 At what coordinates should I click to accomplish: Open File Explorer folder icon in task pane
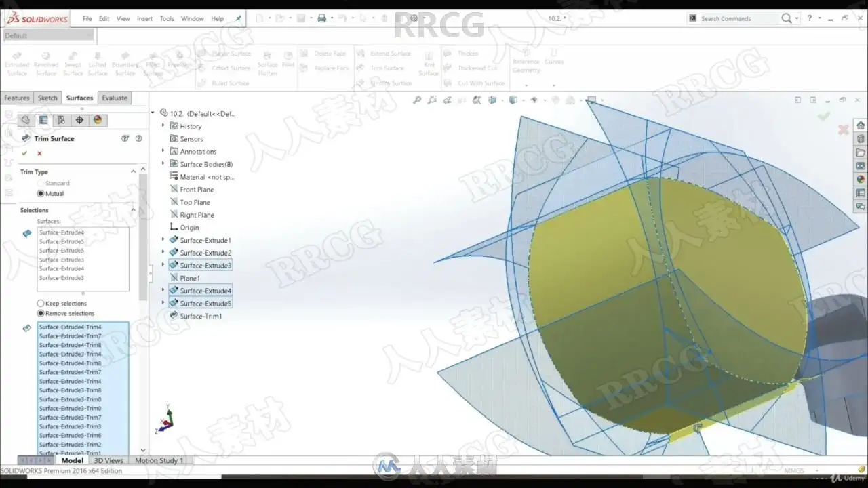[861, 152]
